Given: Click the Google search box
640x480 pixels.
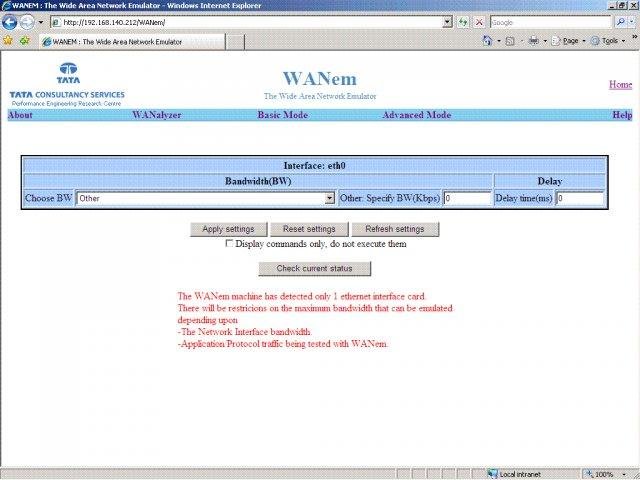Looking at the screenshot, I should click(x=551, y=22).
